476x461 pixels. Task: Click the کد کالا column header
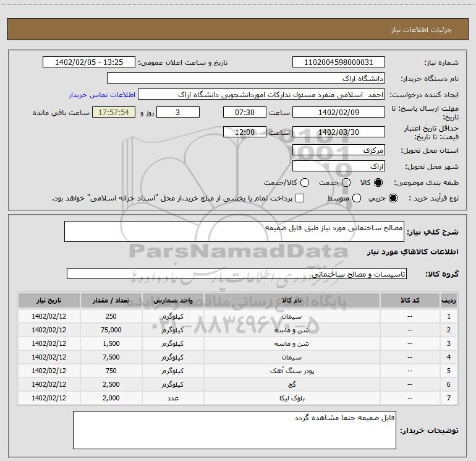410,301
